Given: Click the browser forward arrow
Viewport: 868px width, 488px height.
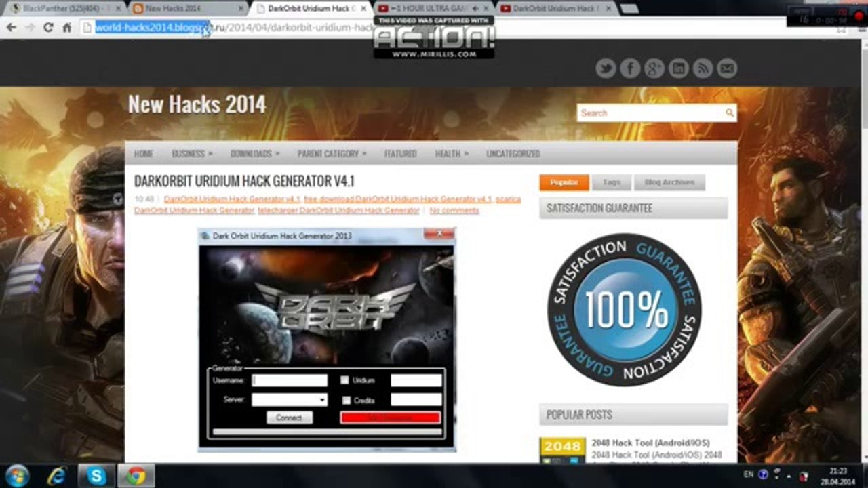Looking at the screenshot, I should pyautogui.click(x=30, y=28).
